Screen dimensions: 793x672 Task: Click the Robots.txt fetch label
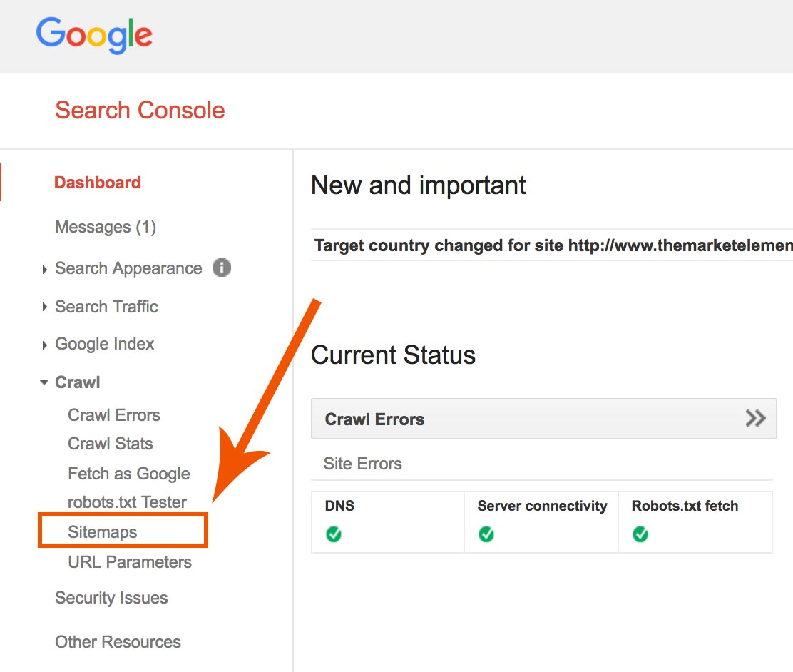coord(685,506)
